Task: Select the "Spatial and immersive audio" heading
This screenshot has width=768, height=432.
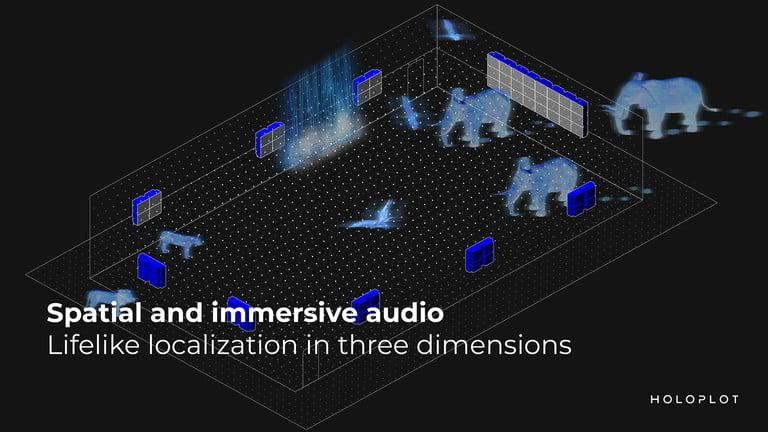Action: coord(244,313)
